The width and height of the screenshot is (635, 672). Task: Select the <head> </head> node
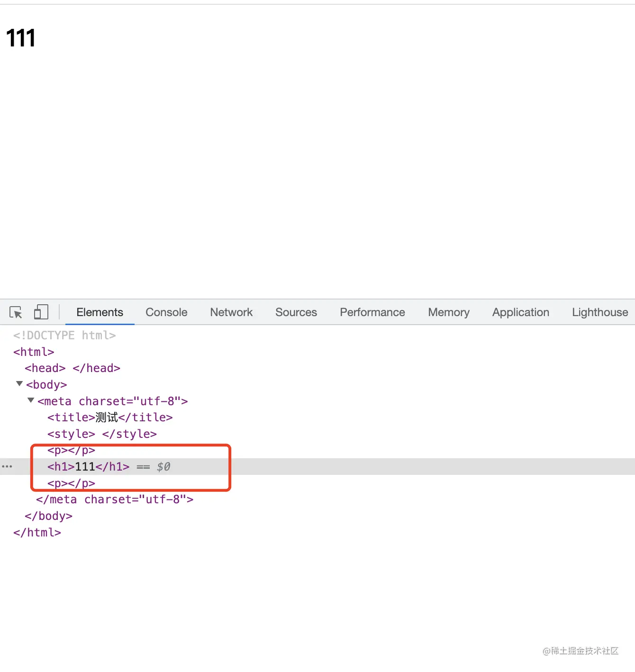[73, 368]
